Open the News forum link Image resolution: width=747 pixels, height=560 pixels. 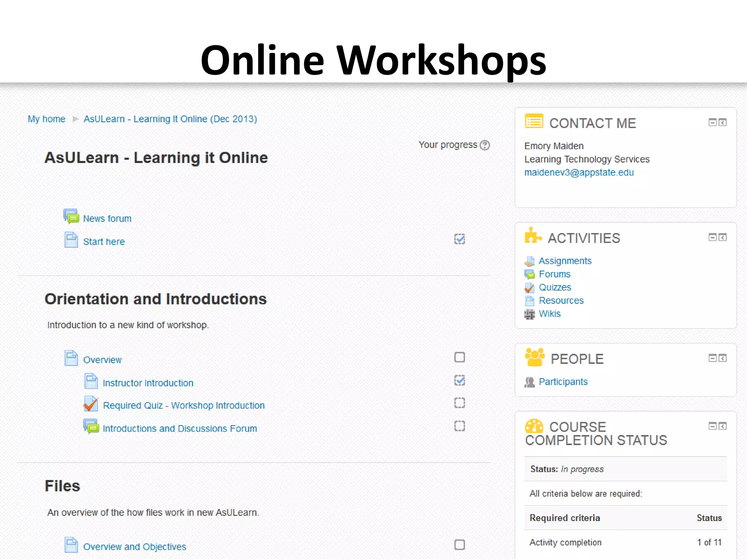coord(107,219)
